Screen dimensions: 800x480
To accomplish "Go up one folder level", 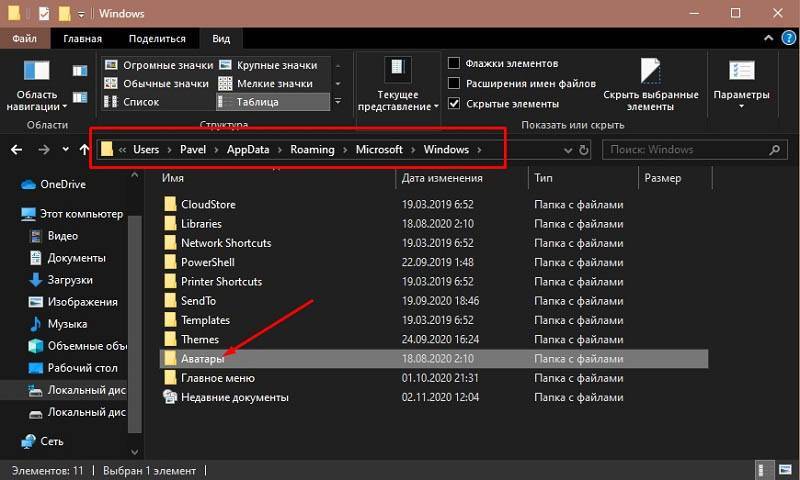I will (84, 149).
